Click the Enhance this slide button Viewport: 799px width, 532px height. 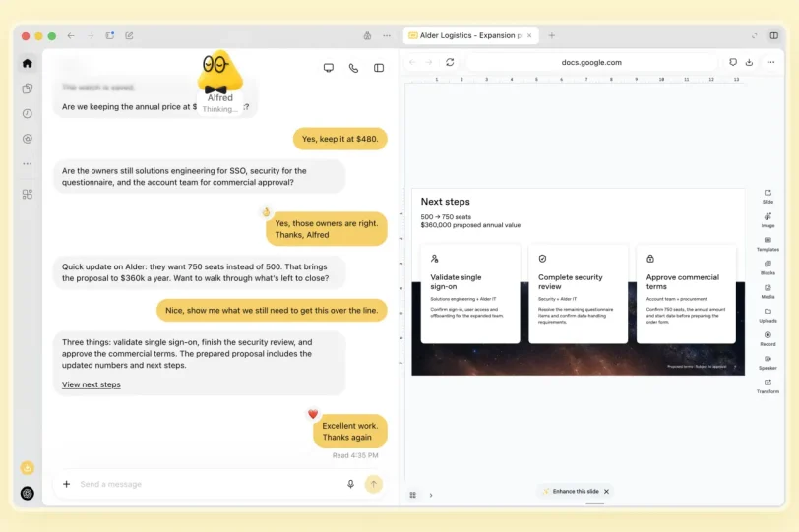571,492
